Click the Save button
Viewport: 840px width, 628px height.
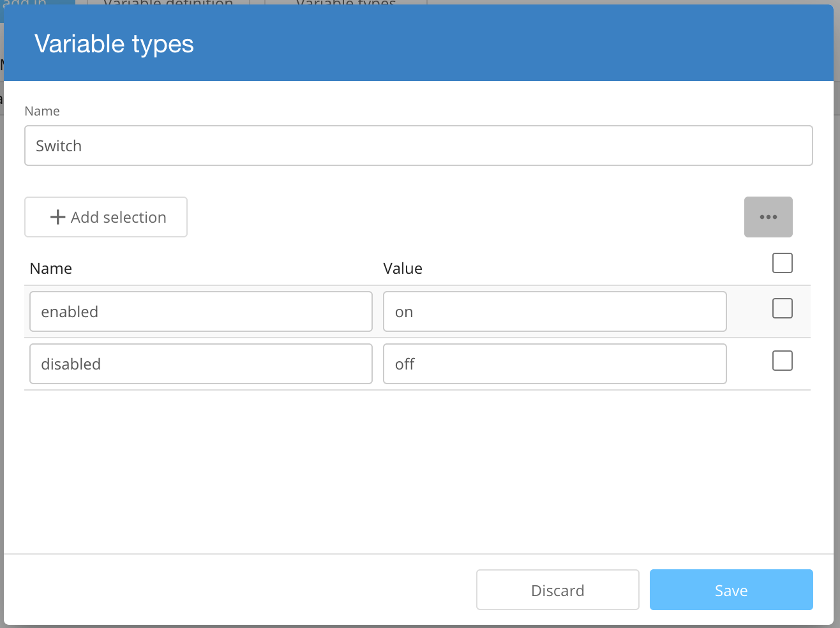(x=731, y=590)
